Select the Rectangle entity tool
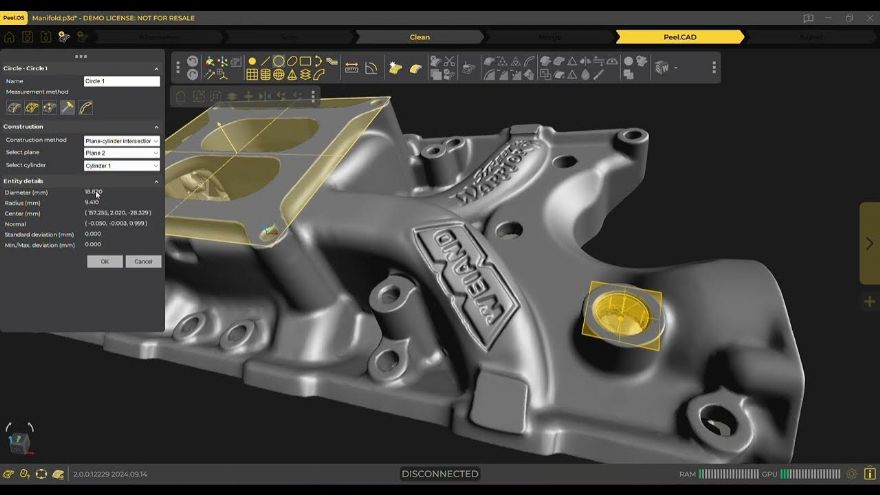The height and width of the screenshot is (495, 880). [305, 61]
